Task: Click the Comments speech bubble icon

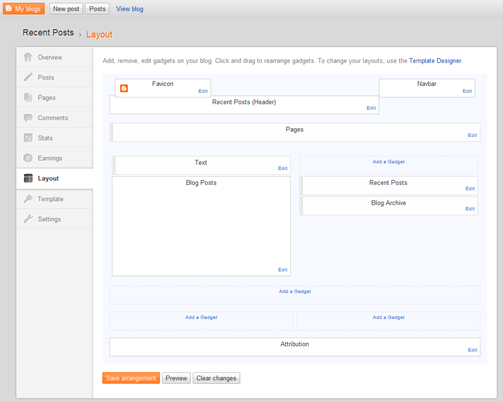Action: (28, 117)
